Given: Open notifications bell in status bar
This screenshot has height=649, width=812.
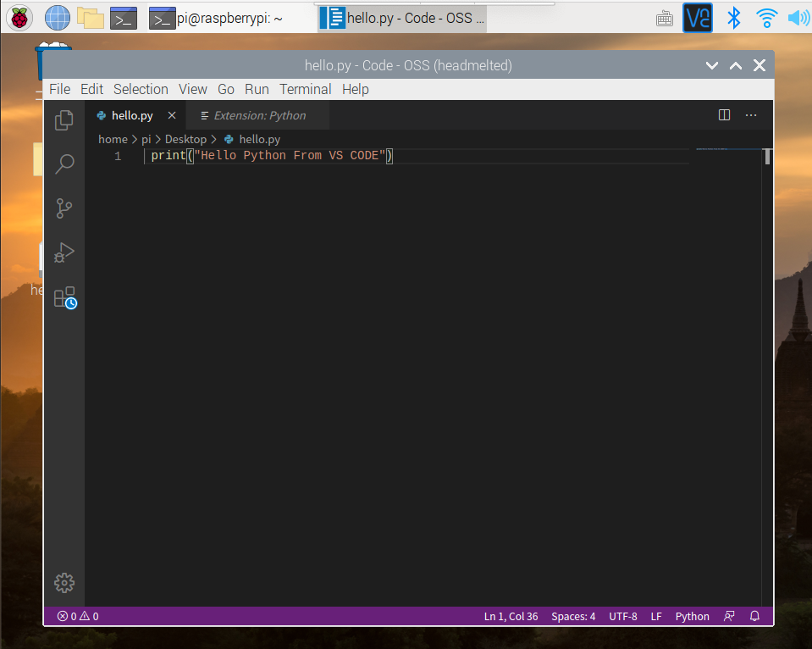Looking at the screenshot, I should pos(755,616).
